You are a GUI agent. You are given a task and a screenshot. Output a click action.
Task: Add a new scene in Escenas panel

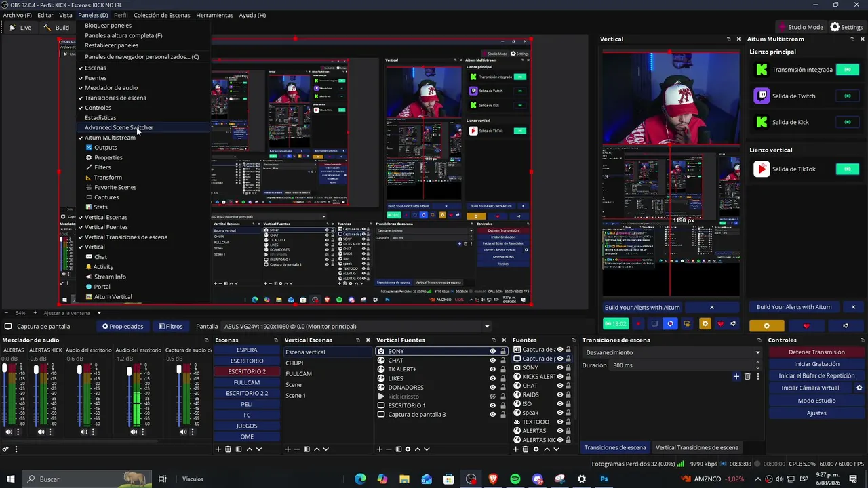point(218,449)
